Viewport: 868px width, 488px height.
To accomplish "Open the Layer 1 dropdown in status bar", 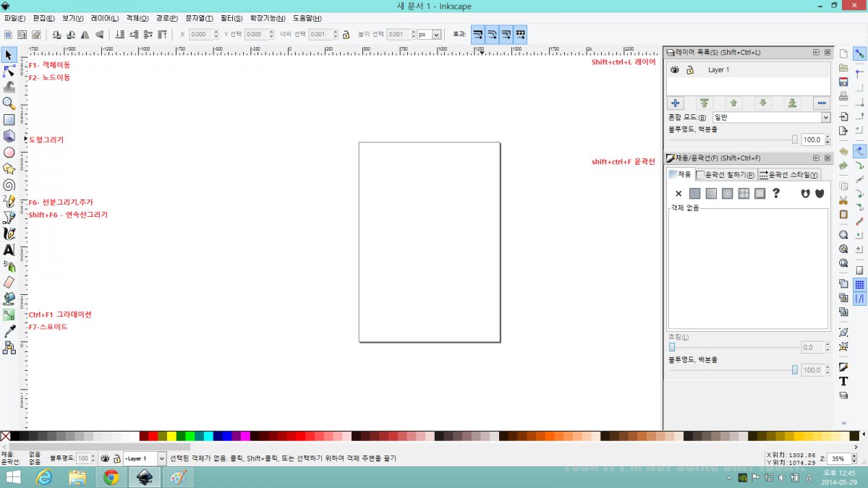I will pos(145,458).
